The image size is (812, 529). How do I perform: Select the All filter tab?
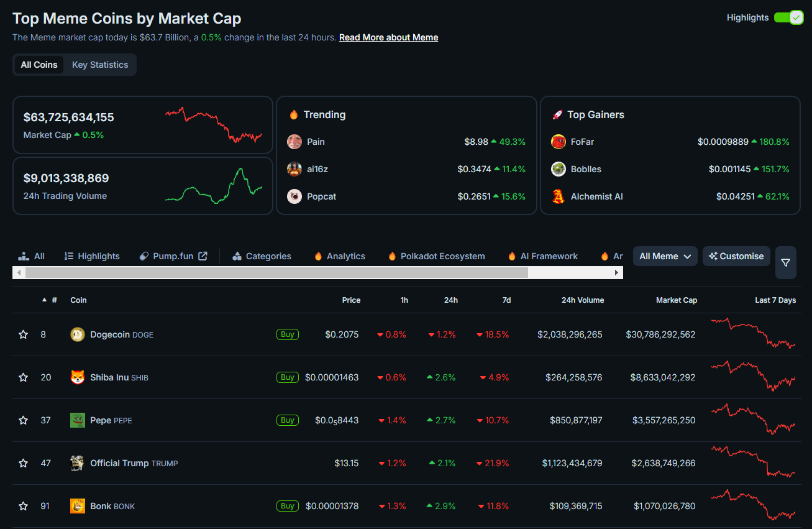[x=32, y=256]
